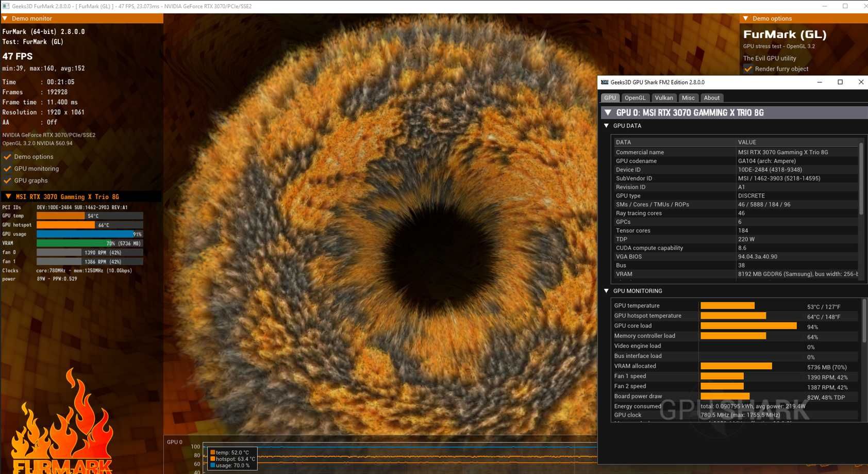Select the Ray tracing cores row
The image size is (868, 474).
coord(736,213)
